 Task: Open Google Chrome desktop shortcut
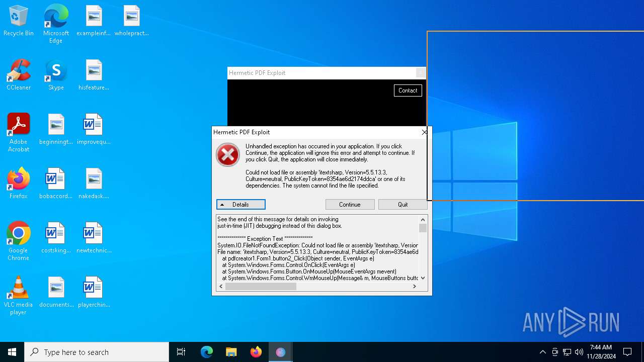(19, 241)
